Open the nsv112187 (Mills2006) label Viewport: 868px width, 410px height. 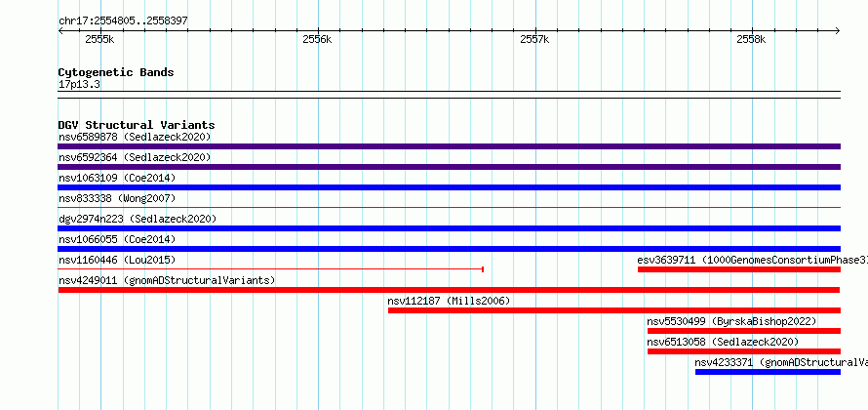(x=449, y=301)
